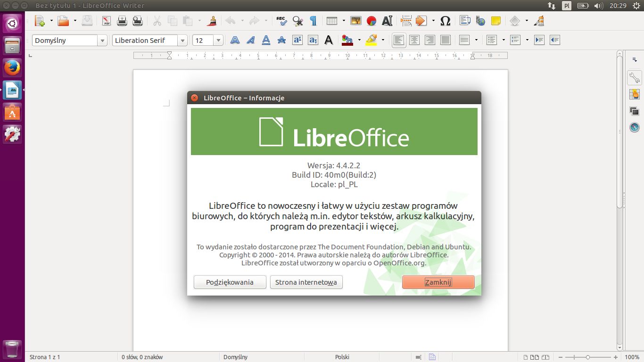Run the spelling check (ABC icon)
The image size is (644, 362).
[281, 21]
